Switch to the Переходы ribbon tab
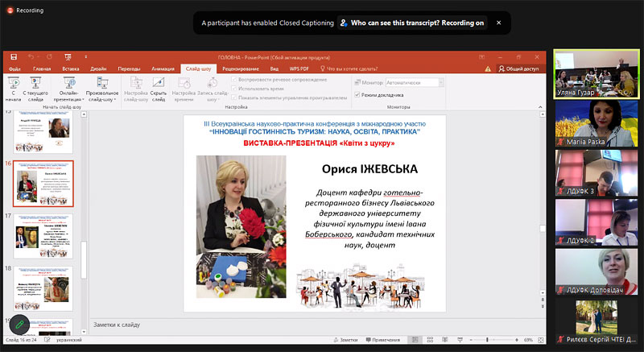Viewport: 644px width, 352px height. point(129,68)
